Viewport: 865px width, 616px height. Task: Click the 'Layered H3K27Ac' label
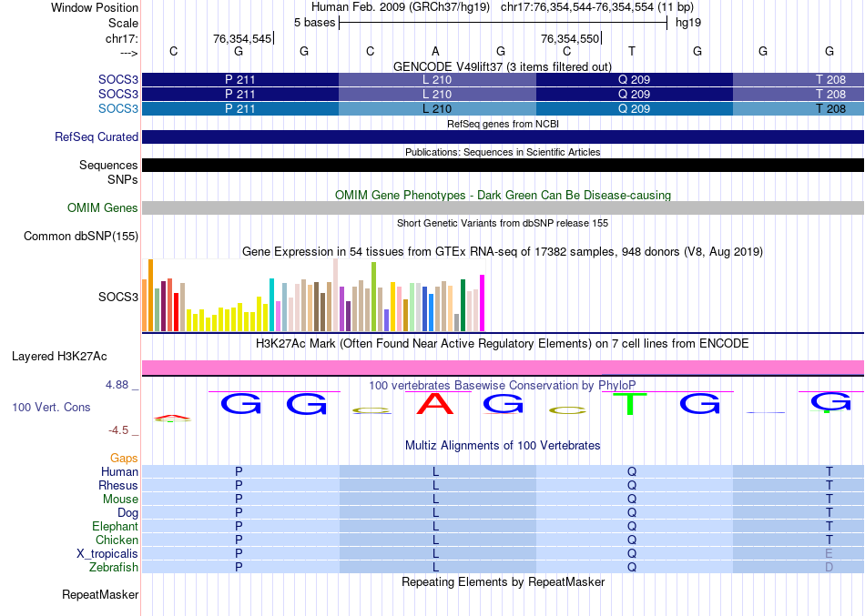[x=59, y=357]
